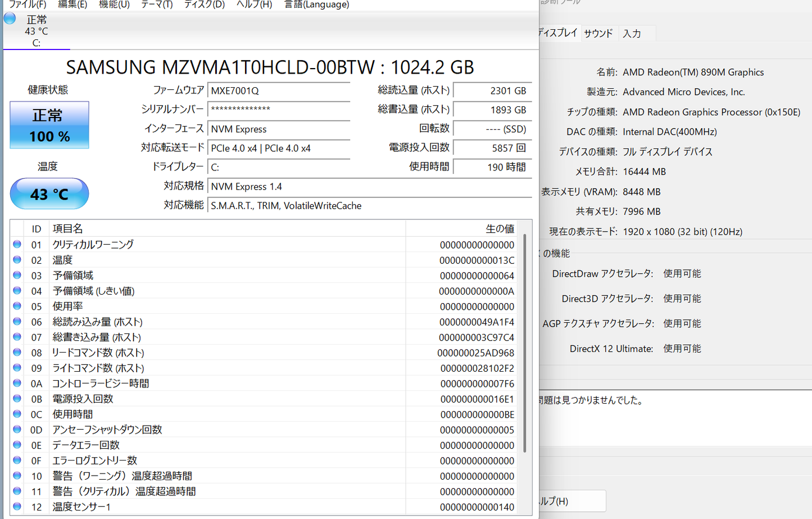Image resolution: width=812 pixels, height=519 pixels.
Task: Click the 190 時間 power-on hours value
Action: [492, 167]
